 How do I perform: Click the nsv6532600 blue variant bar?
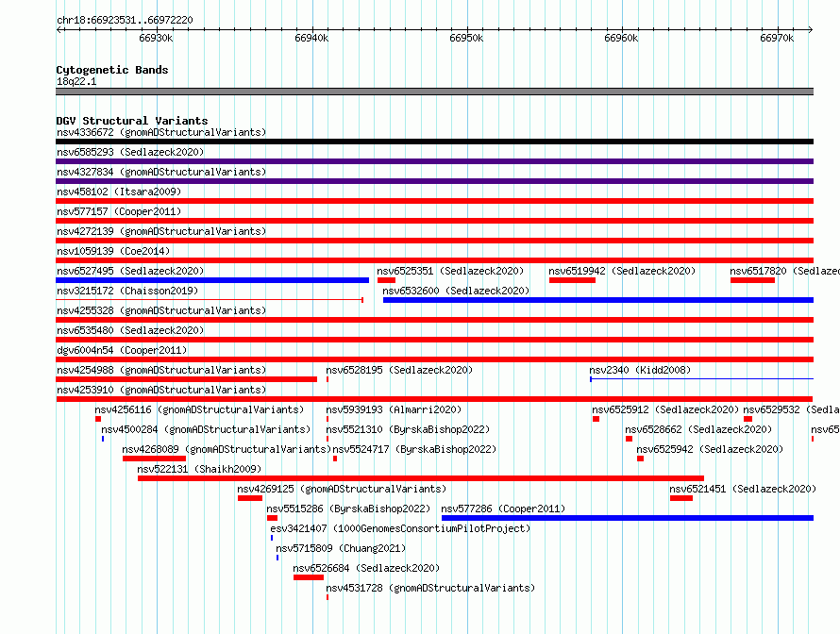598,300
